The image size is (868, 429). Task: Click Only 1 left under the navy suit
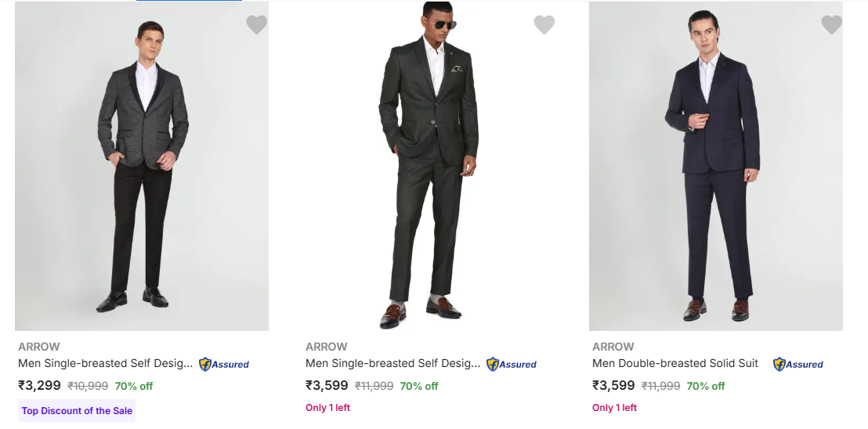pos(614,408)
